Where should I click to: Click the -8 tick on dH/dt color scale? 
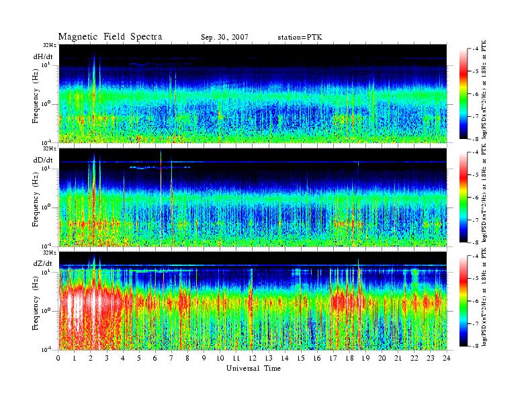476,139
